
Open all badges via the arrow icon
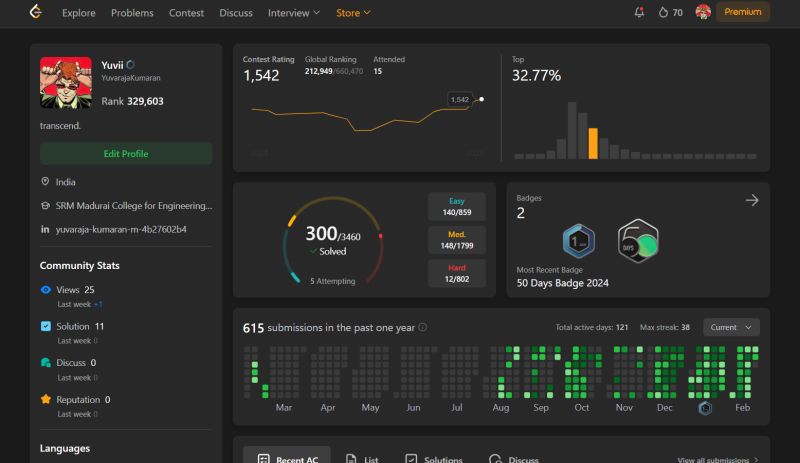pos(752,200)
